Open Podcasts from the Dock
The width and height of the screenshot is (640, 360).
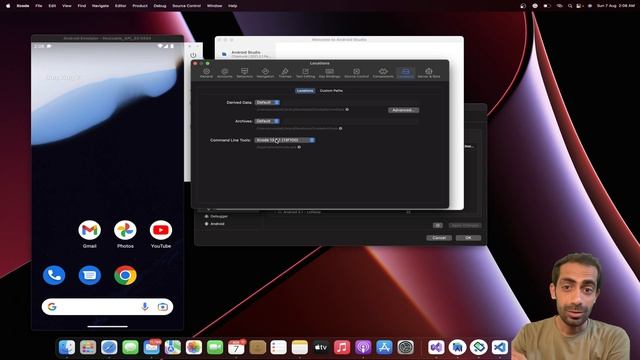(363, 347)
